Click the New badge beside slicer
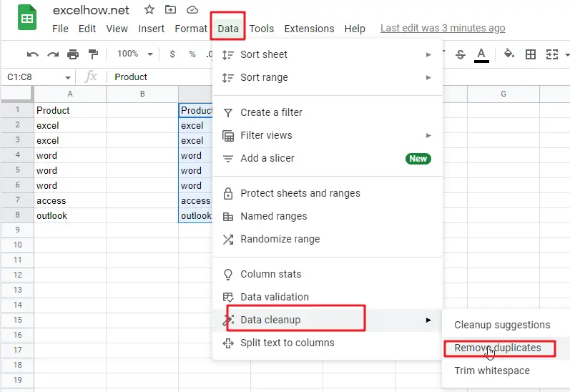570x392 pixels. (418, 159)
